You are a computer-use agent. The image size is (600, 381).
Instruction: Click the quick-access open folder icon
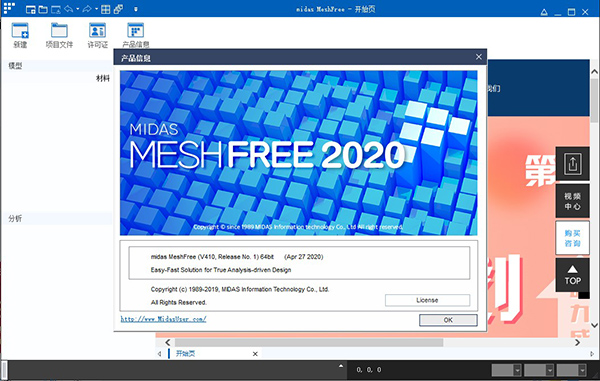(43, 9)
